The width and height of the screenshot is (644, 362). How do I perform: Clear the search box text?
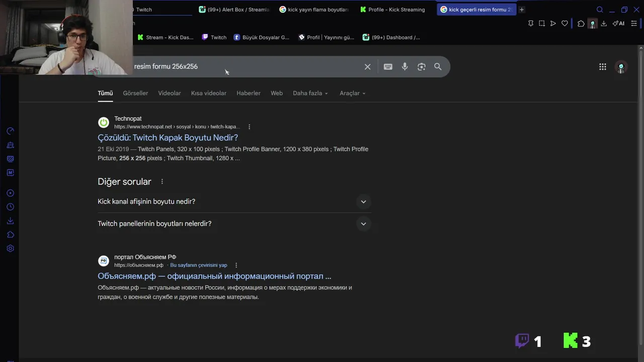(x=367, y=66)
